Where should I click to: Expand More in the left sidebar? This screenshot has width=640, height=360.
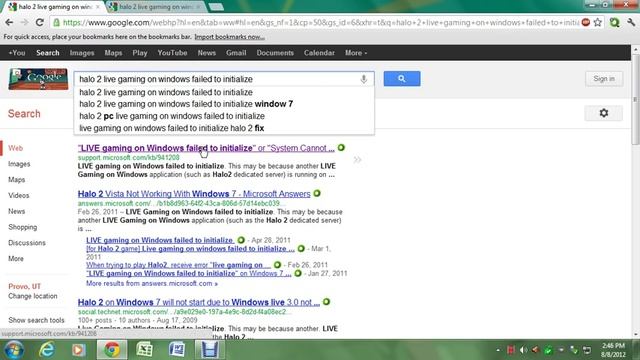point(16,258)
